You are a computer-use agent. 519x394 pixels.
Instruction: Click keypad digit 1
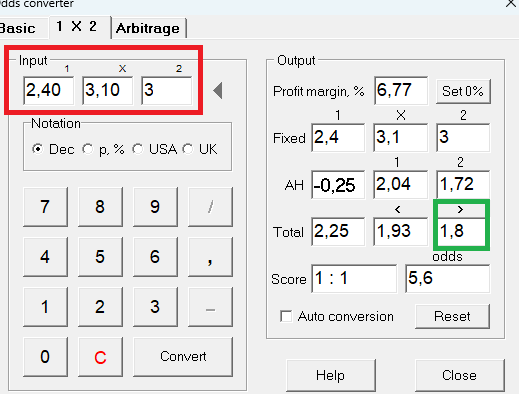45,307
